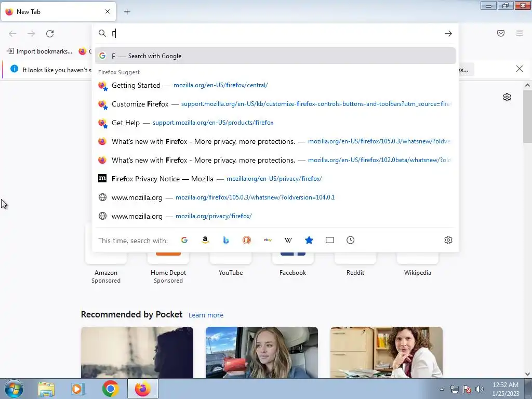Click the info icon in notification bar
This screenshot has width=532, height=399.
(x=14, y=69)
